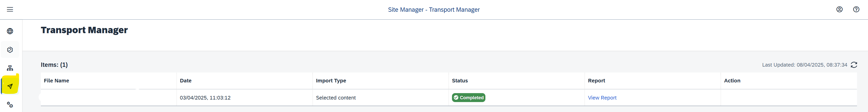
Task: Refresh the transport items list
Action: 854,65
